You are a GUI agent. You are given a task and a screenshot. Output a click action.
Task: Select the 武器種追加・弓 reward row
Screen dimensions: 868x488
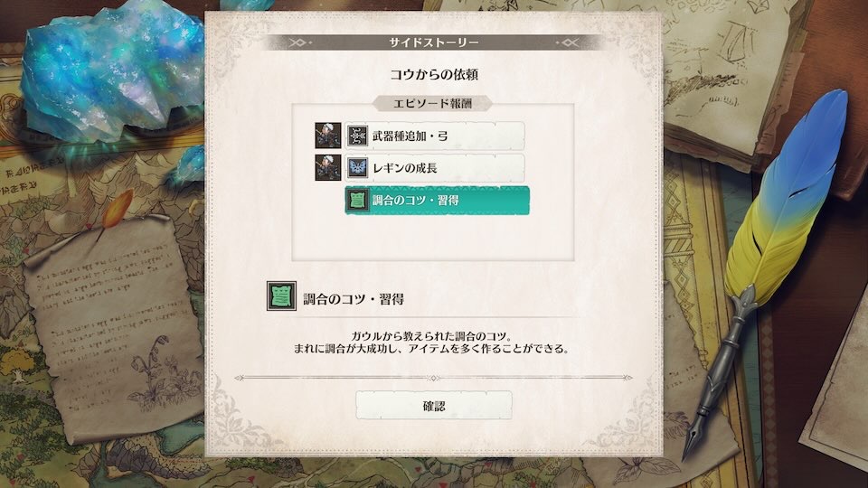coord(435,136)
